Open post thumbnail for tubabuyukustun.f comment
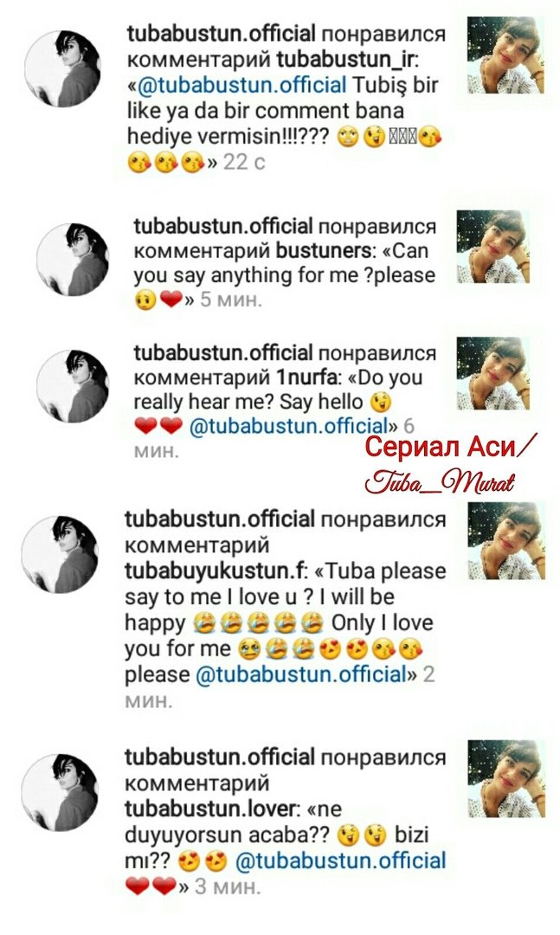 tap(506, 540)
